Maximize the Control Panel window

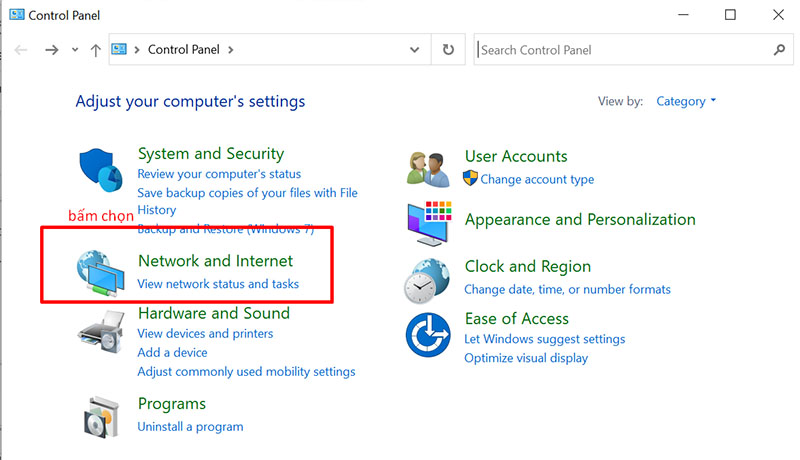click(x=730, y=15)
